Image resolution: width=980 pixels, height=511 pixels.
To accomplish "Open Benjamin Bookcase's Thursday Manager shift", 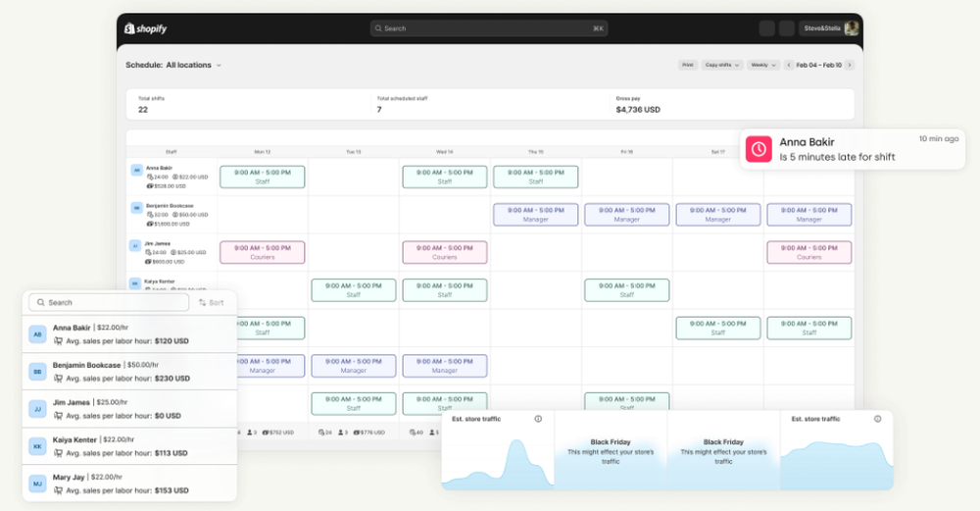I will (x=536, y=215).
